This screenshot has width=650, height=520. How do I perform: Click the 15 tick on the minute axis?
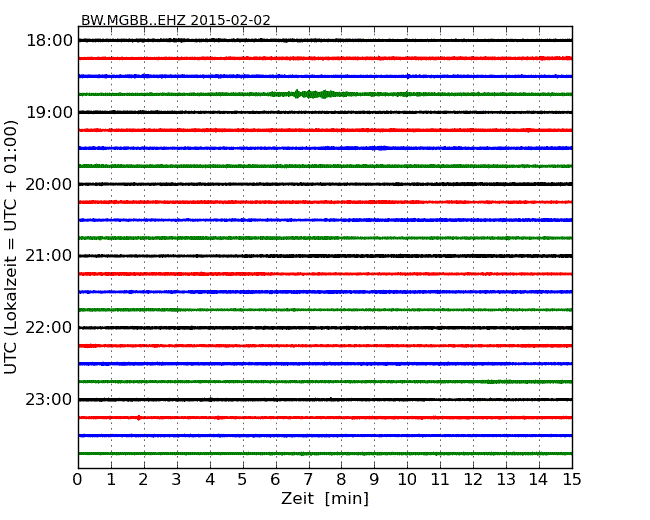[x=572, y=480]
